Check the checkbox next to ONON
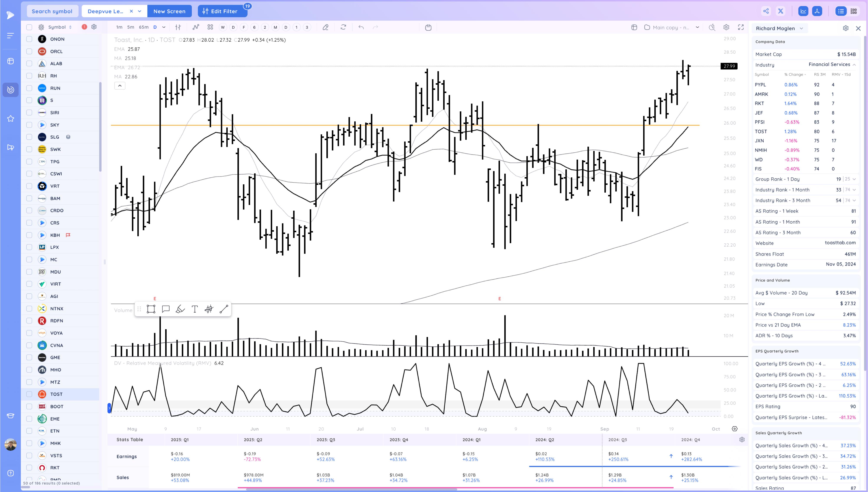The image size is (868, 492). tap(29, 39)
